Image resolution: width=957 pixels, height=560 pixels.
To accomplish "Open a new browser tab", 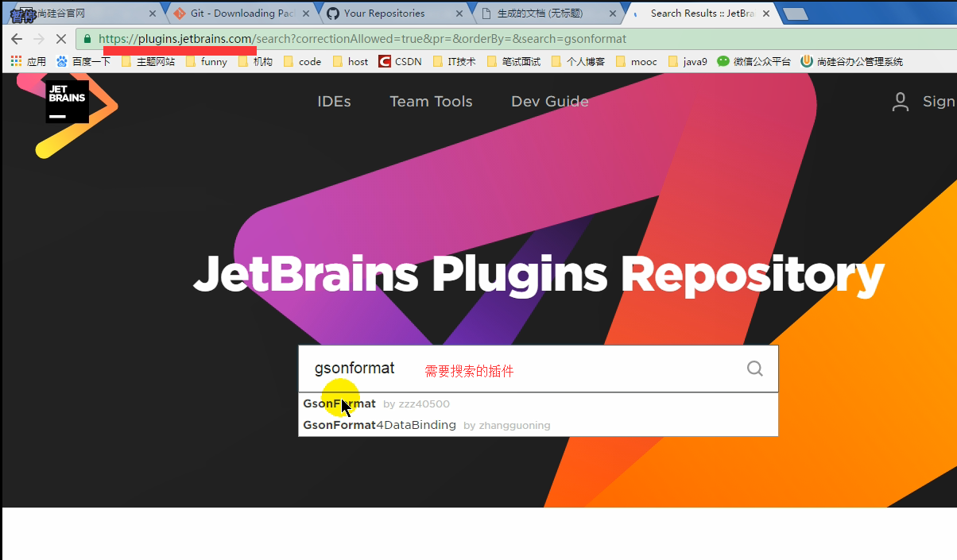I will tap(795, 14).
